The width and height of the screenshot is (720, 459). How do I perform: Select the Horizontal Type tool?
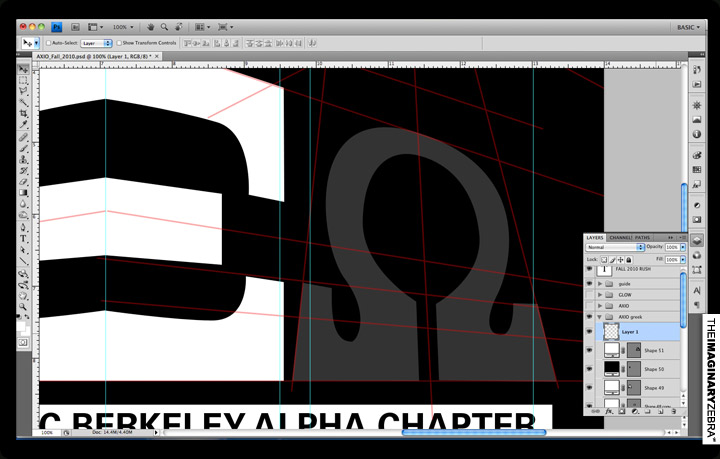(x=23, y=240)
